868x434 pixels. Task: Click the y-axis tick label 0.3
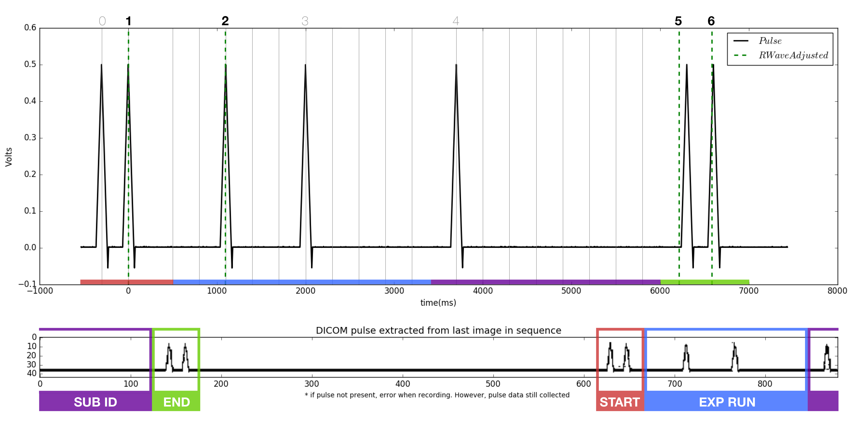[x=30, y=137]
